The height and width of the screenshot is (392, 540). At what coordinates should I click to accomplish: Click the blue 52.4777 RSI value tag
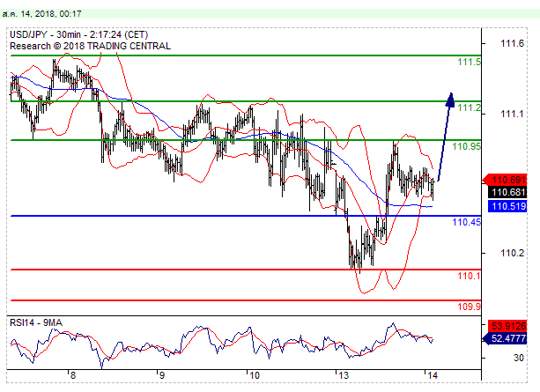click(x=506, y=338)
